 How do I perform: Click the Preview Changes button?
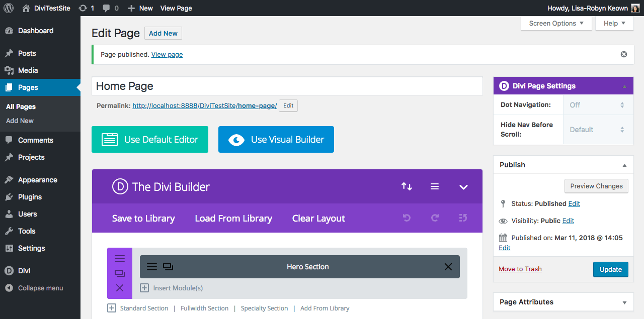[597, 186]
